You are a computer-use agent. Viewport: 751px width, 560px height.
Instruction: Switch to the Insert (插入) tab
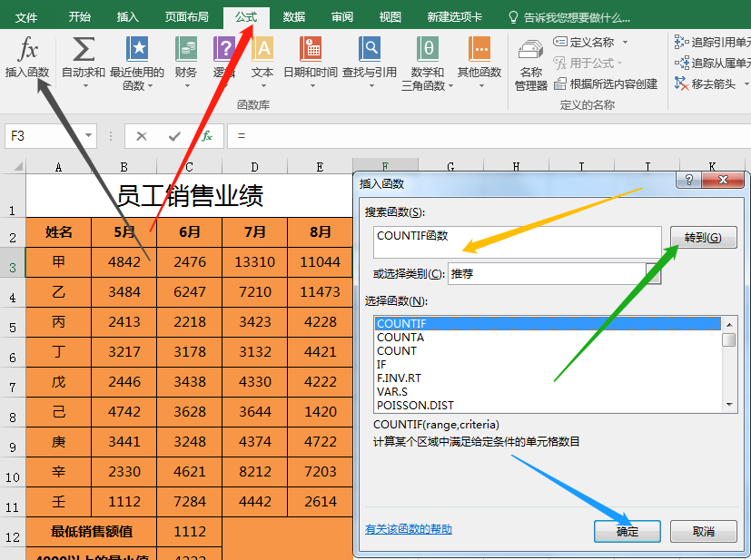click(127, 17)
